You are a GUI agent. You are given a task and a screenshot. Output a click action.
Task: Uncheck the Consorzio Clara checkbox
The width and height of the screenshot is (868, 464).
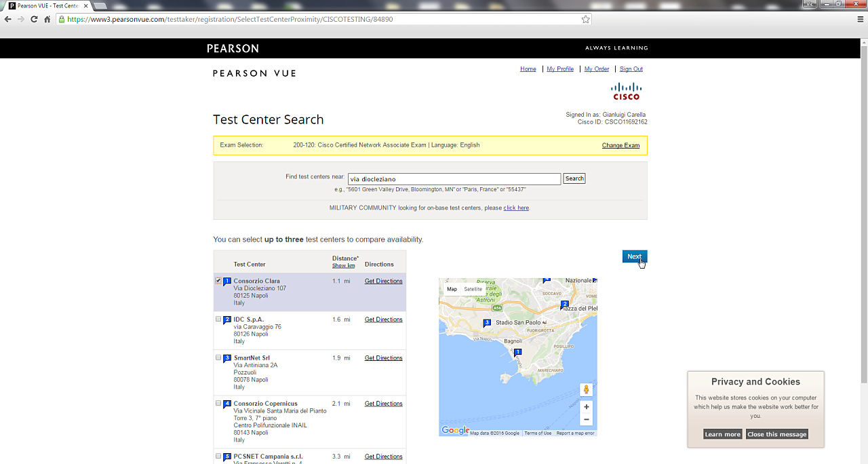(x=218, y=280)
